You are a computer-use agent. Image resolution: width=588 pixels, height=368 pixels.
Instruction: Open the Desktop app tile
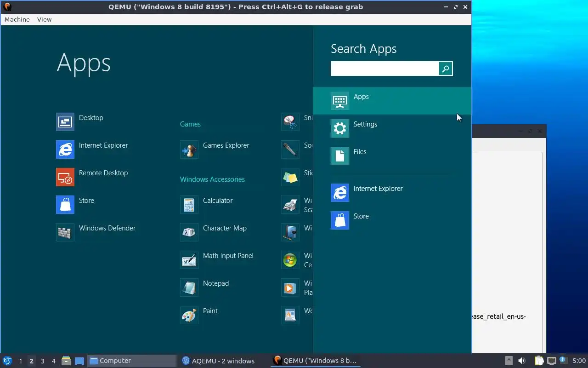(79, 122)
